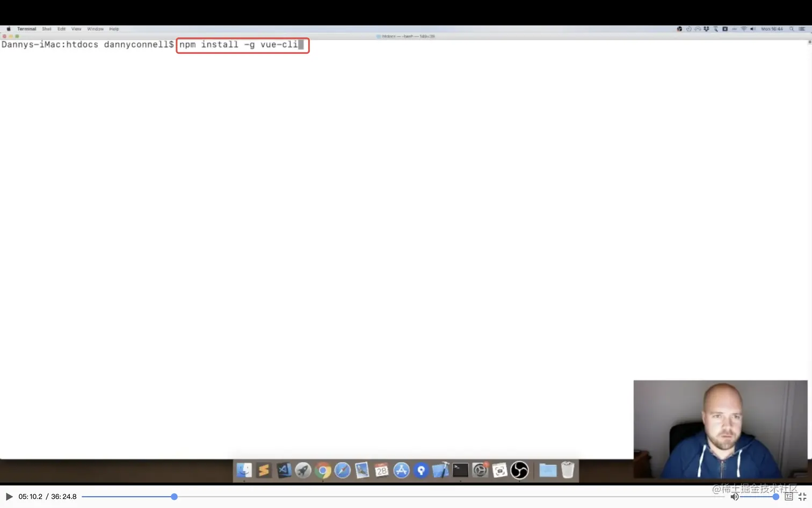The image size is (812, 508).
Task: Open the App Store in Dock
Action: tap(401, 470)
